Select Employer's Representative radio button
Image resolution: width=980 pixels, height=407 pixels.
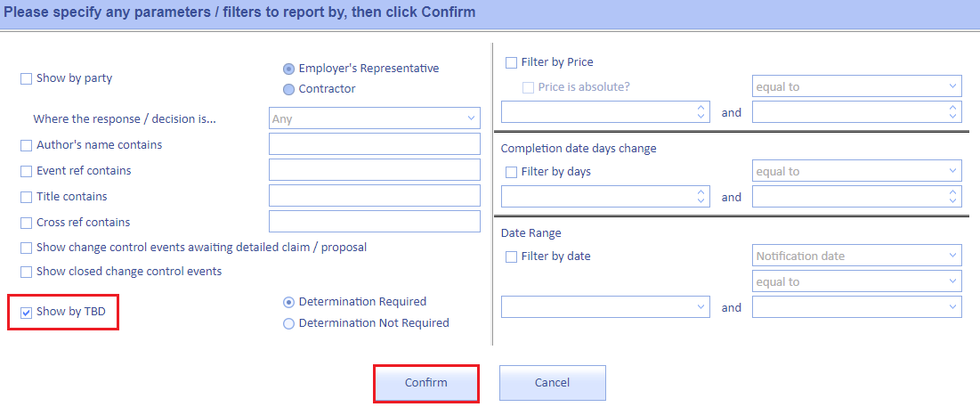[288, 69]
